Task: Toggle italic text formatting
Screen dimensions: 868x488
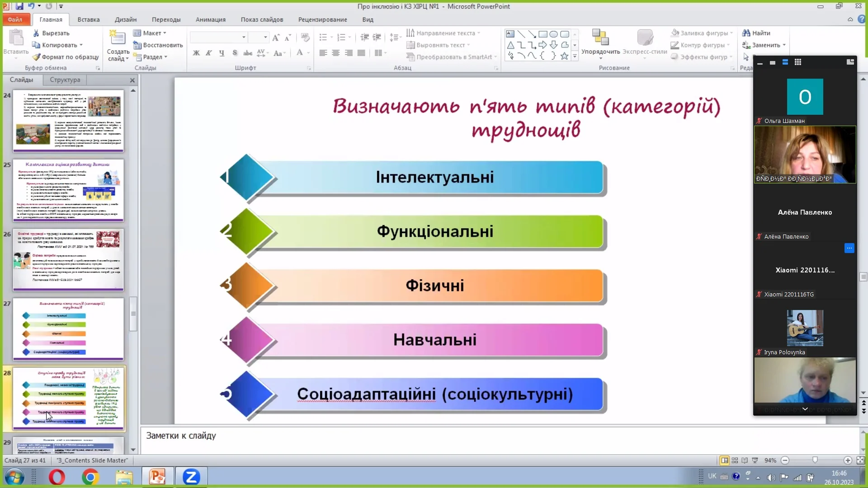Action: 208,53
